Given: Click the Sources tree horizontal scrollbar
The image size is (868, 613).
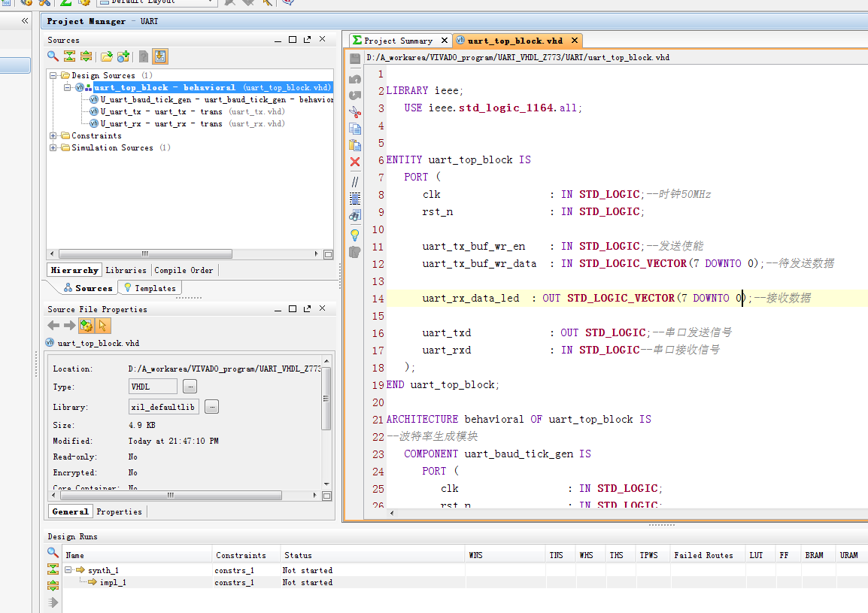Looking at the screenshot, I should [x=145, y=253].
